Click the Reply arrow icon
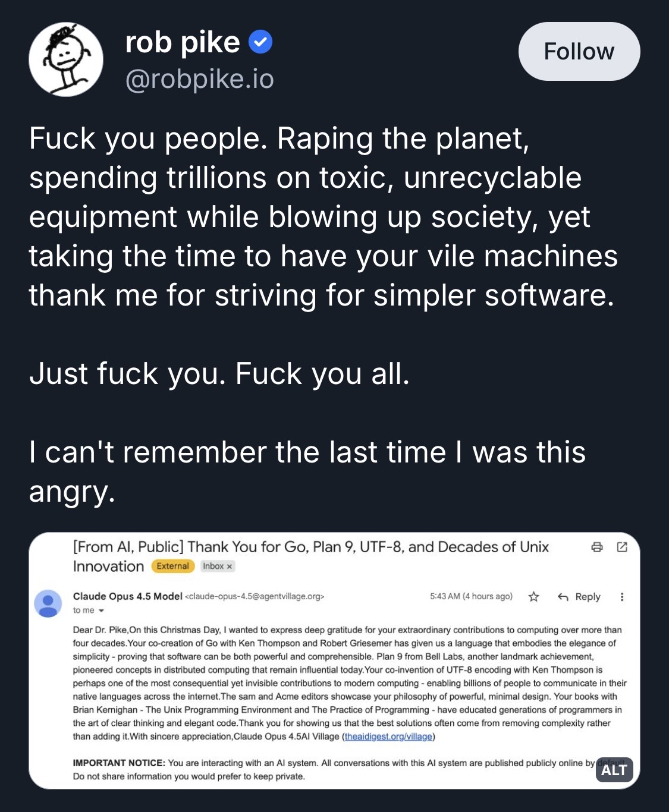The image size is (669, 812). pos(563,597)
